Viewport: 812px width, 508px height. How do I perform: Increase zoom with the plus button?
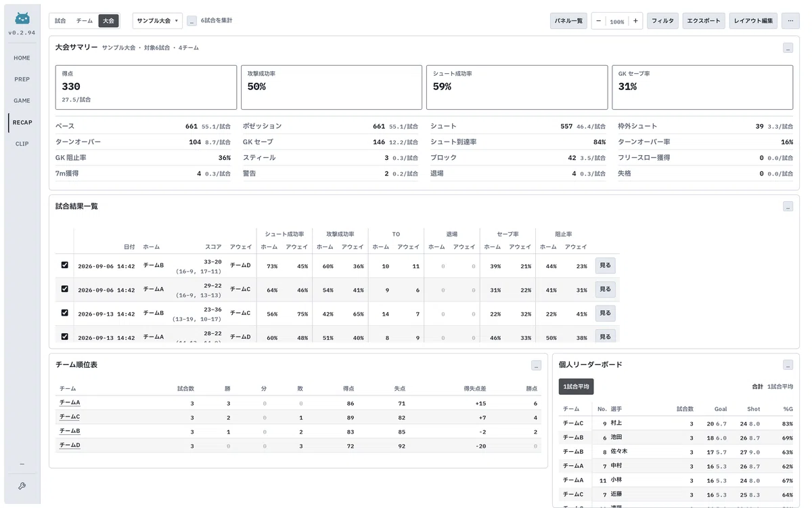coord(635,21)
